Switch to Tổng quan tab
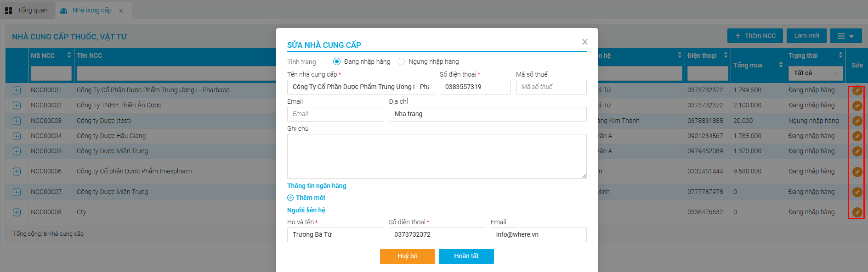The image size is (868, 272). (27, 10)
